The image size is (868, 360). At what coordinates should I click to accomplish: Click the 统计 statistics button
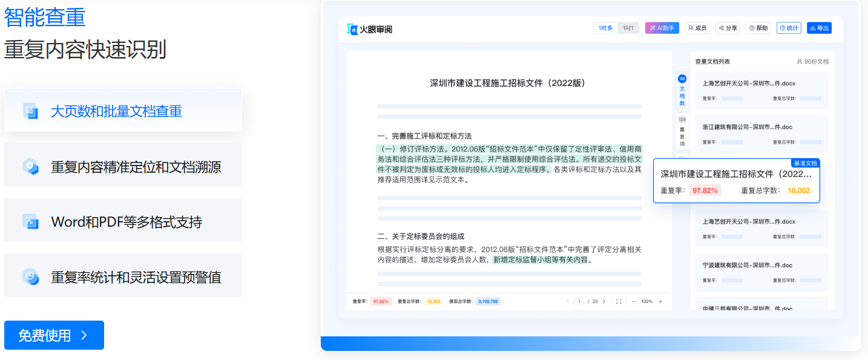click(x=789, y=28)
